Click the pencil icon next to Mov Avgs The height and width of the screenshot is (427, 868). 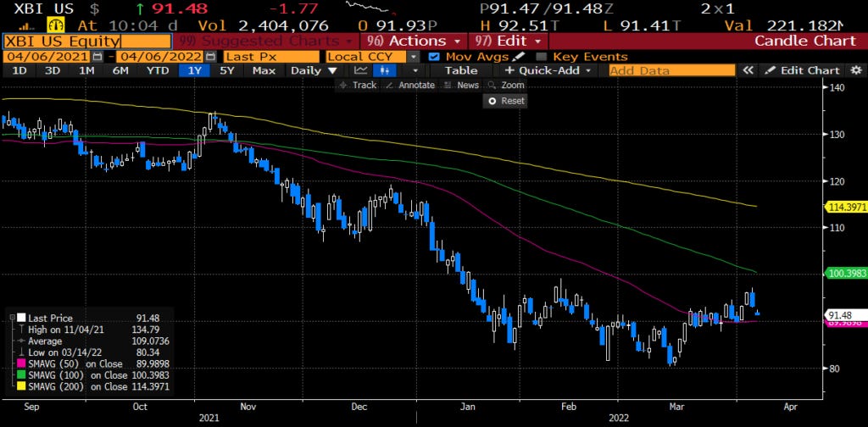[518, 57]
